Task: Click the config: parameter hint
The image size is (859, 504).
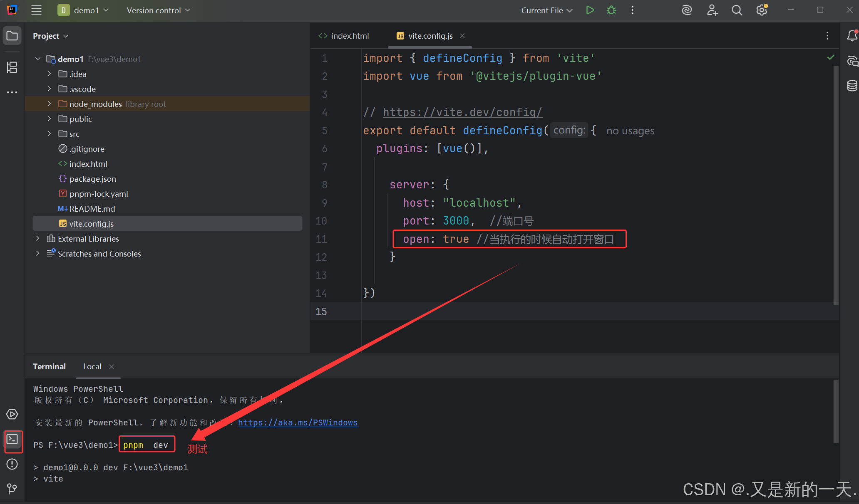Action: pyautogui.click(x=569, y=130)
